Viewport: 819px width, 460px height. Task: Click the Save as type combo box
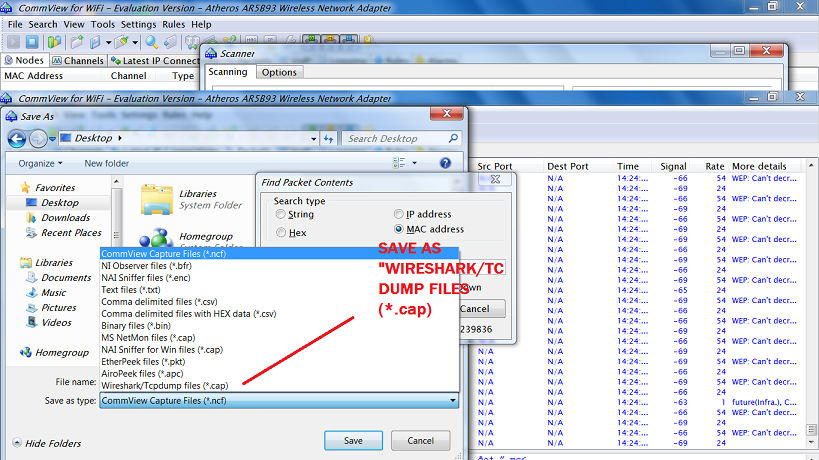tap(279, 401)
